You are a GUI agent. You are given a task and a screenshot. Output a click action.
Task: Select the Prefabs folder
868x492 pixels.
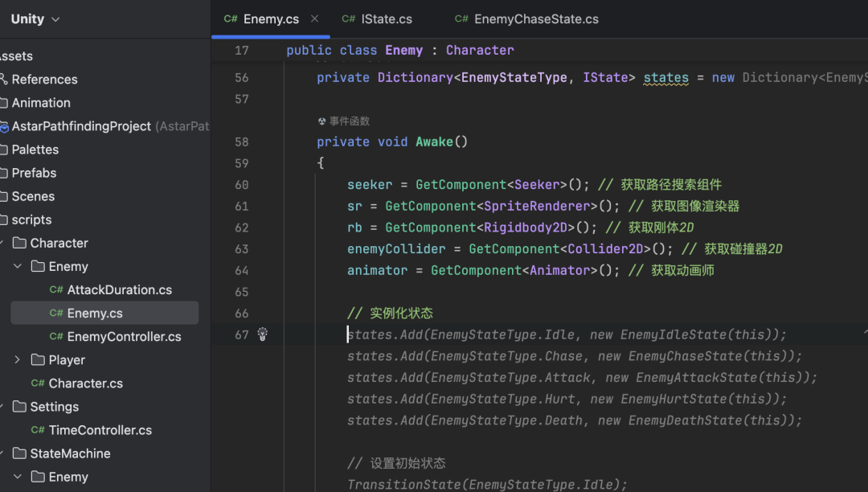click(x=34, y=173)
